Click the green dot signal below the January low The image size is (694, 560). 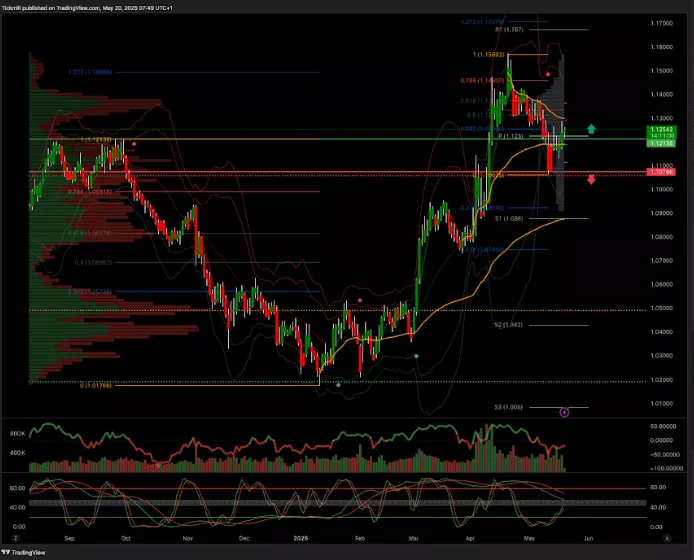click(338, 384)
